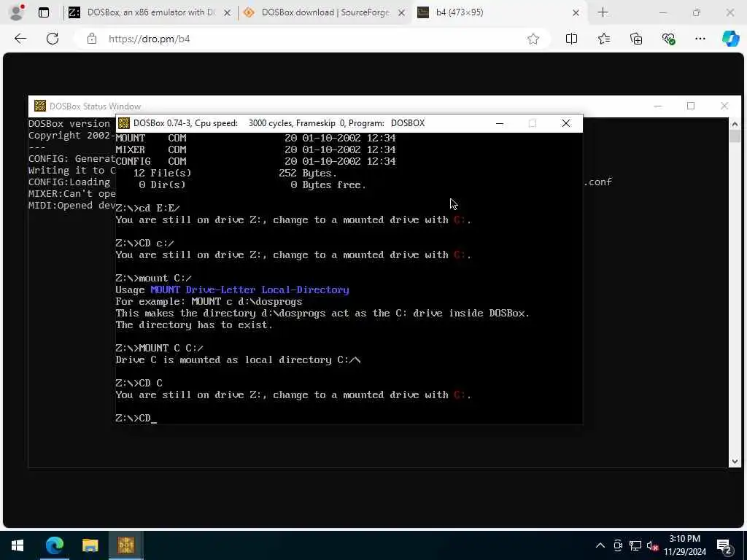Screen dimensions: 747x560
Task: Open the Favorites list icon
Action: pyautogui.click(x=603, y=39)
